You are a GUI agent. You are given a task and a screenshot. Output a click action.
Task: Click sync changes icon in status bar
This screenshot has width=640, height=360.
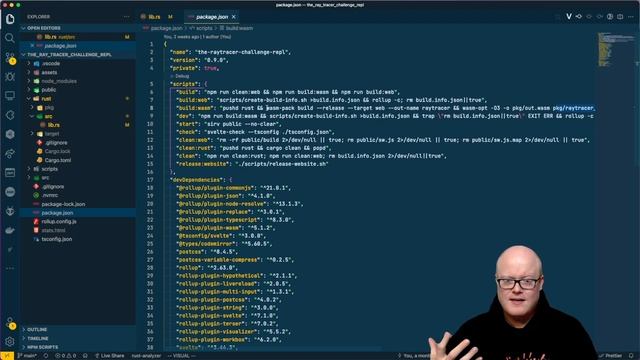point(46,356)
